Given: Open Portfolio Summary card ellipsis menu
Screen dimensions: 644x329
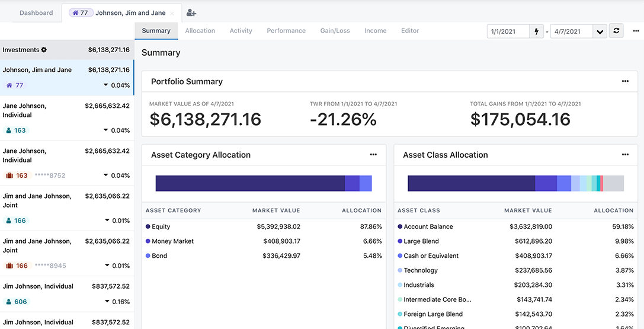Looking at the screenshot, I should click(x=625, y=81).
